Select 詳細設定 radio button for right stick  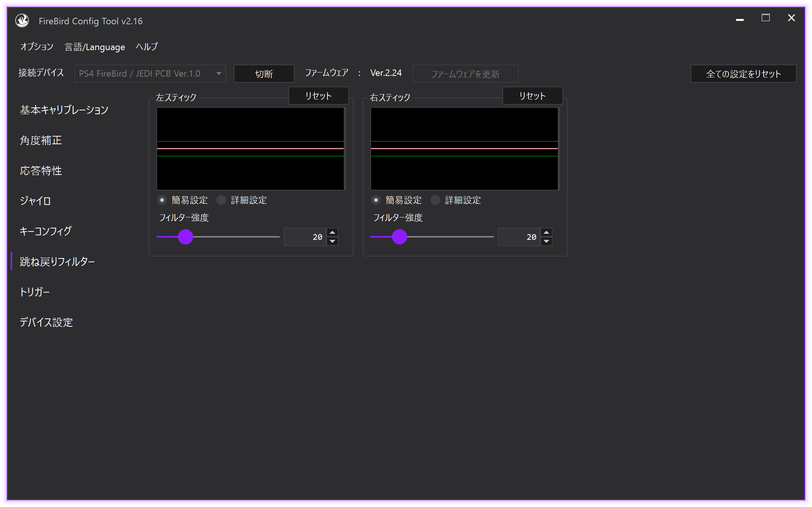coord(435,200)
